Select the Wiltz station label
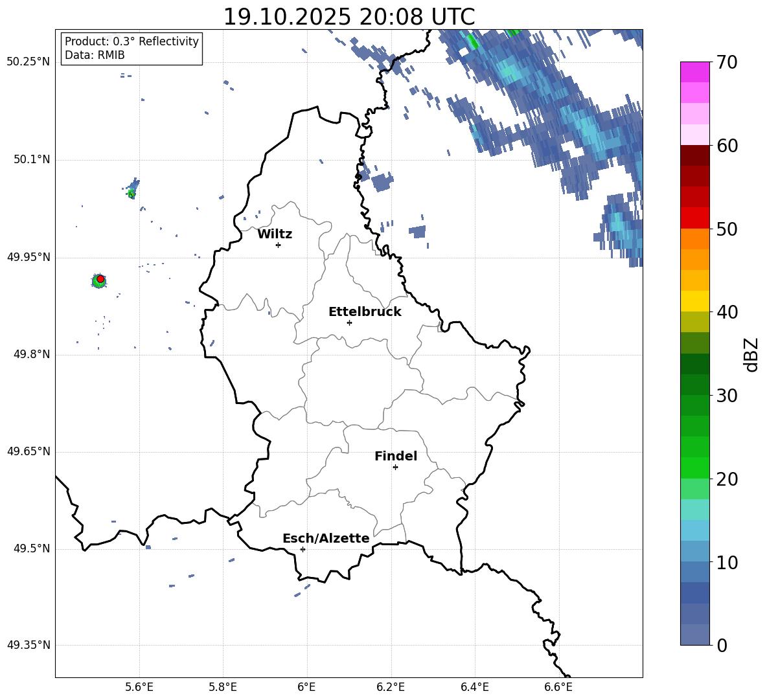 (275, 234)
